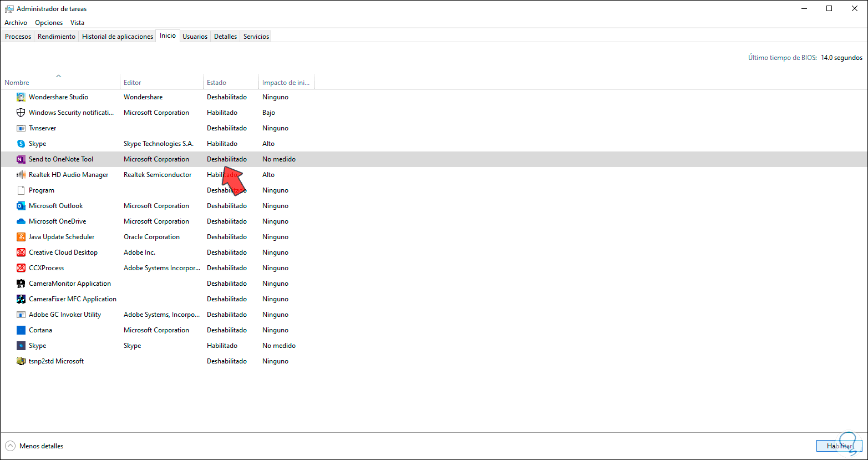
Task: Click the 'Tvnserver' name text
Action: click(x=43, y=128)
